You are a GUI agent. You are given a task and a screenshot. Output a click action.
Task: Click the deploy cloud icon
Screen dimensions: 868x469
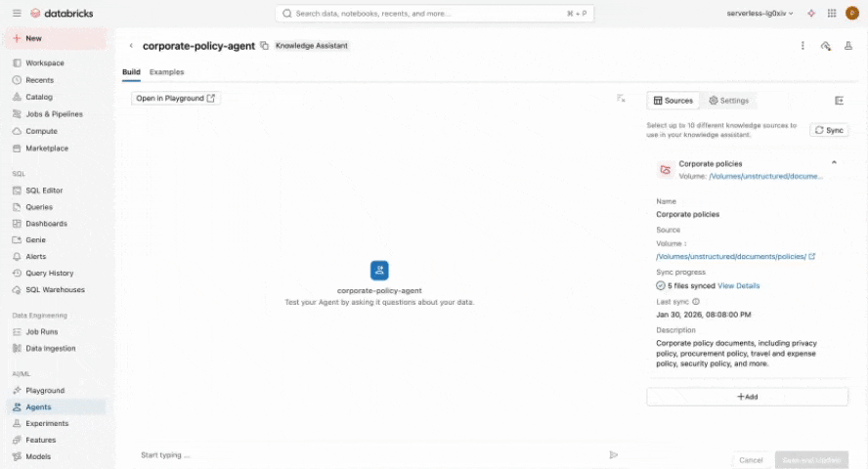point(825,46)
